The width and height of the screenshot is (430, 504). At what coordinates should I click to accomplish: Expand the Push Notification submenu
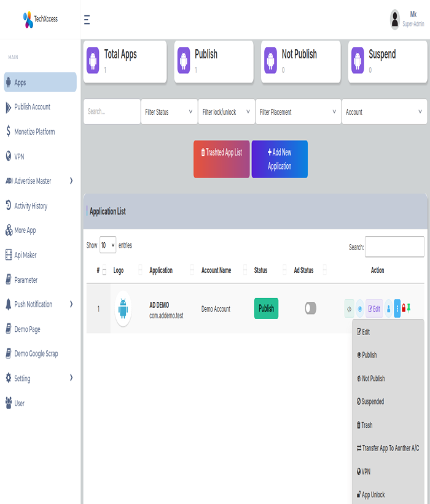pyautogui.click(x=40, y=304)
